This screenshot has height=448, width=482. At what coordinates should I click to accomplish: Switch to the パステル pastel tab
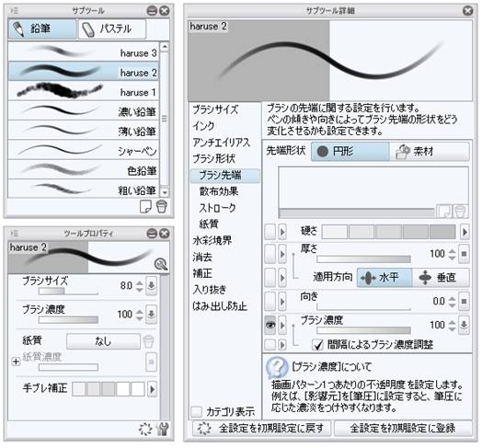112,29
